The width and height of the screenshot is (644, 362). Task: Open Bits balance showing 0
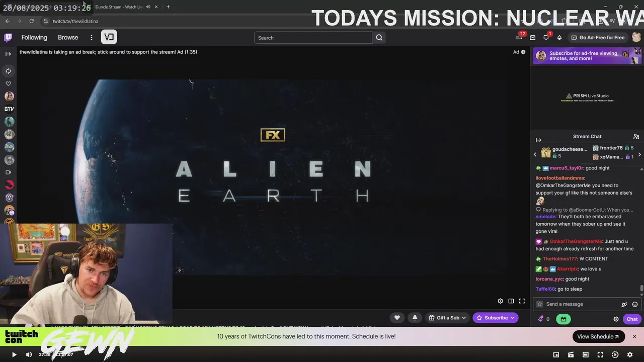coord(544,319)
